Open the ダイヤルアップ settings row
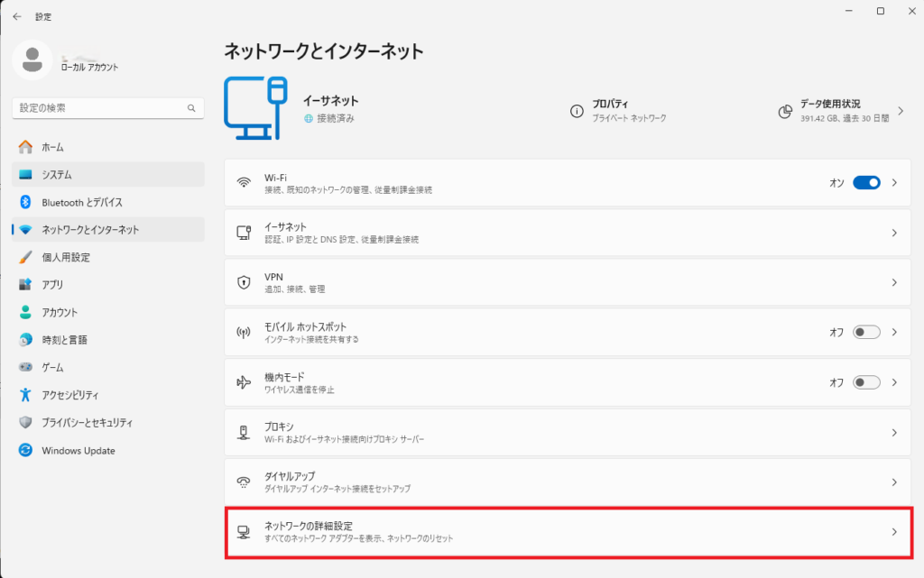This screenshot has height=578, width=924. tap(559, 482)
